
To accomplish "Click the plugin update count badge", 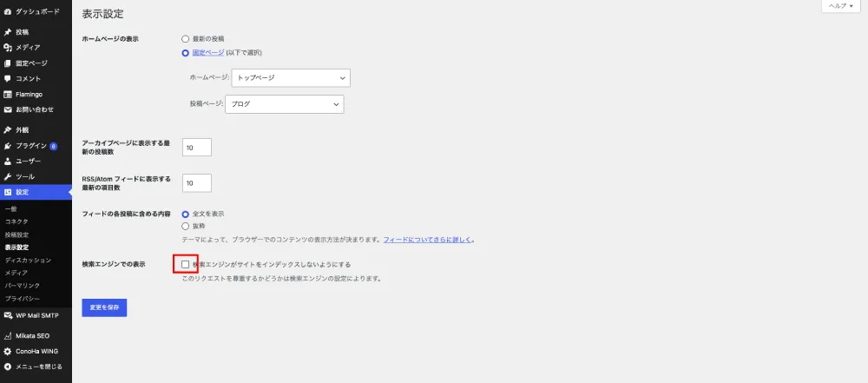I will click(x=53, y=146).
